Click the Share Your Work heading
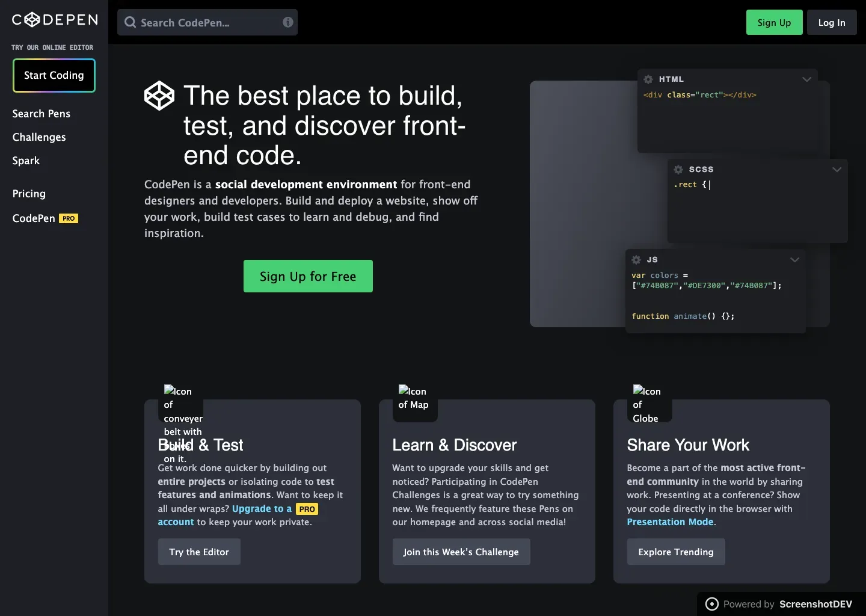This screenshot has width=866, height=616. [688, 445]
